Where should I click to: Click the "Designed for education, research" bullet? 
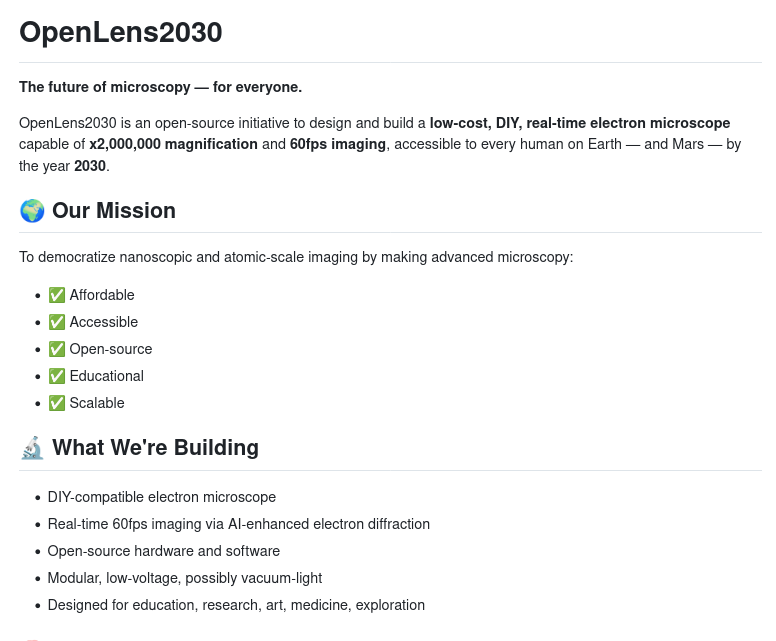[236, 605]
